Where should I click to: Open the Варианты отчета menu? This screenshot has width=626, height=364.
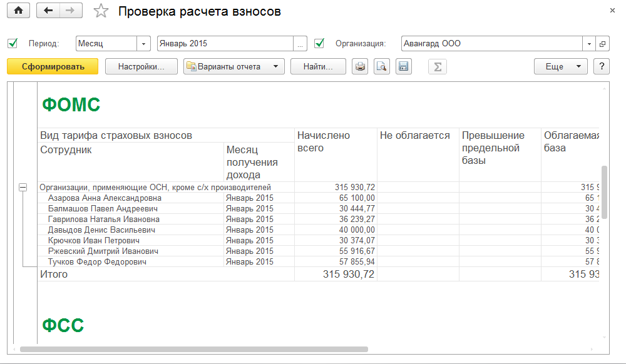pos(233,67)
